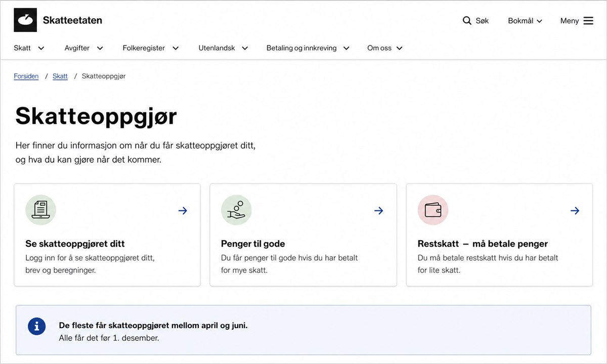
Task: Click text 'Alle får det før 1. desember.'
Action: coord(109,338)
